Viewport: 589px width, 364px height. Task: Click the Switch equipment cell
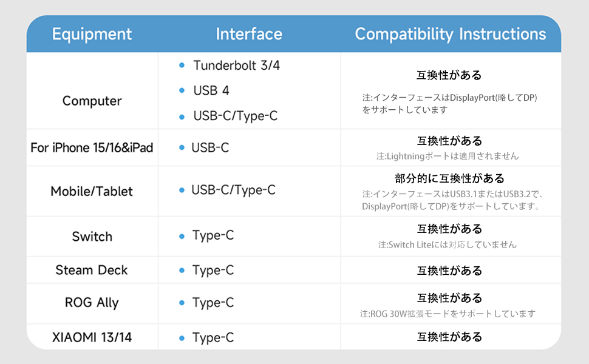[x=92, y=237]
